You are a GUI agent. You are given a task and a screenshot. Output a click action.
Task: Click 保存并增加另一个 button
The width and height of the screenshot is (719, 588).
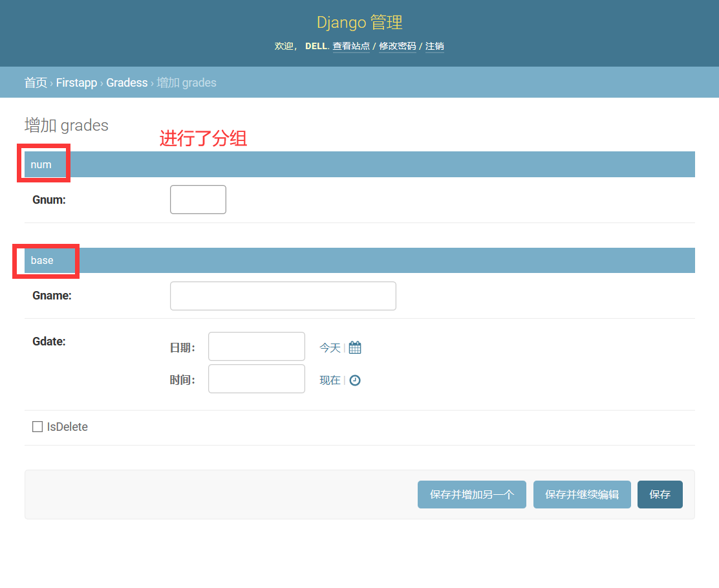point(472,494)
